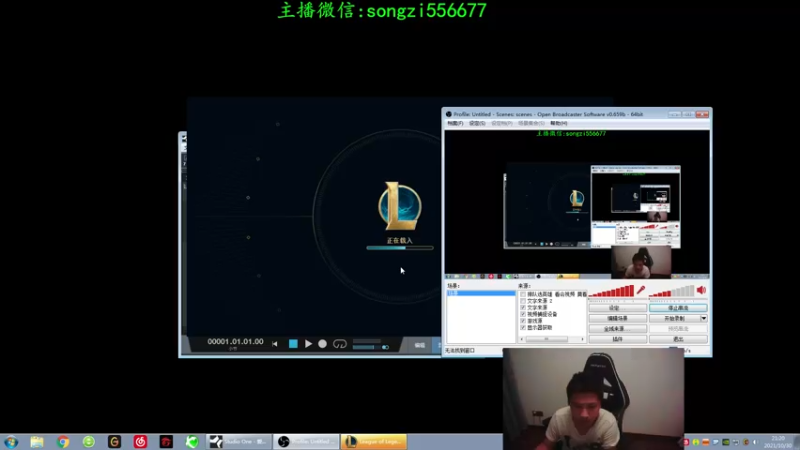Open the Windows Start menu

11,442
